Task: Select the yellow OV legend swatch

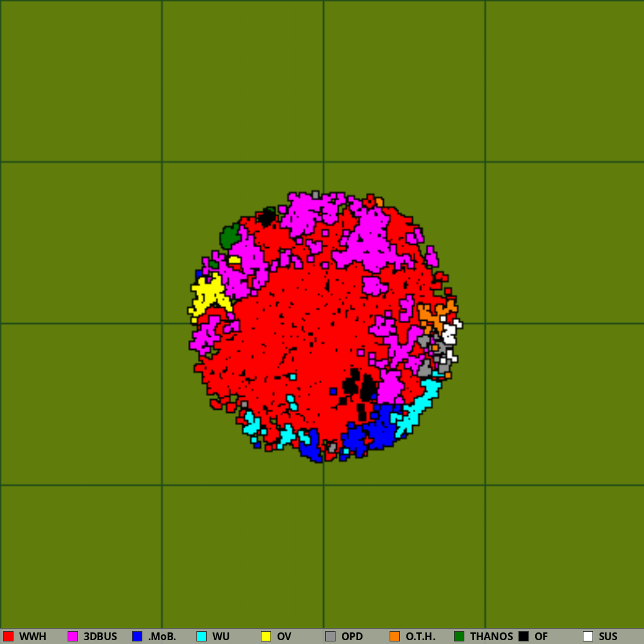Action: (266, 636)
